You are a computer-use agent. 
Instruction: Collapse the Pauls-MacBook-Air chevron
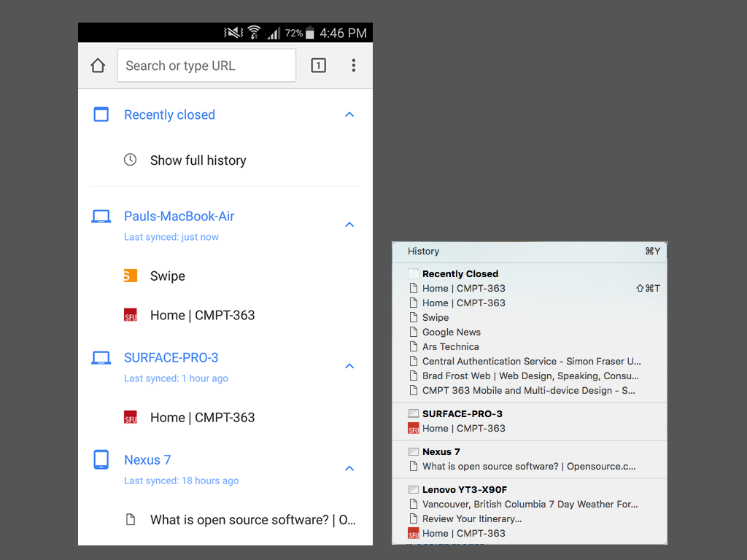click(349, 225)
